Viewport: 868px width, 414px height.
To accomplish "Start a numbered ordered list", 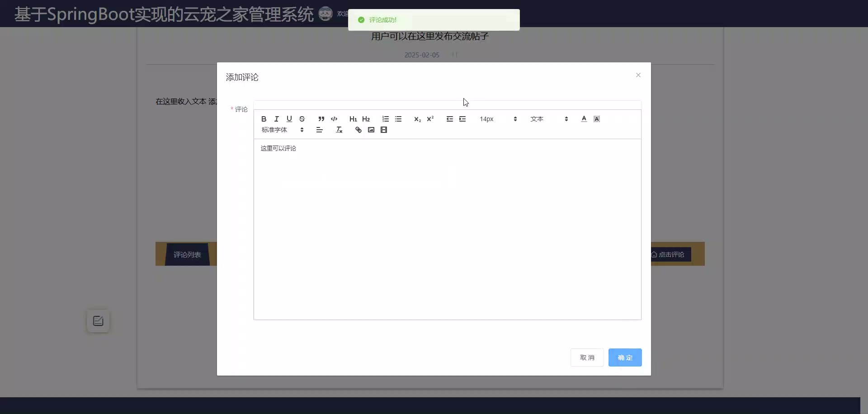I will point(386,119).
